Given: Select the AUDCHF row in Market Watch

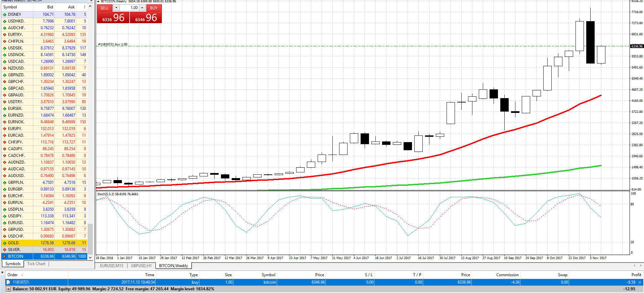Looking at the screenshot, I should 44,28.
